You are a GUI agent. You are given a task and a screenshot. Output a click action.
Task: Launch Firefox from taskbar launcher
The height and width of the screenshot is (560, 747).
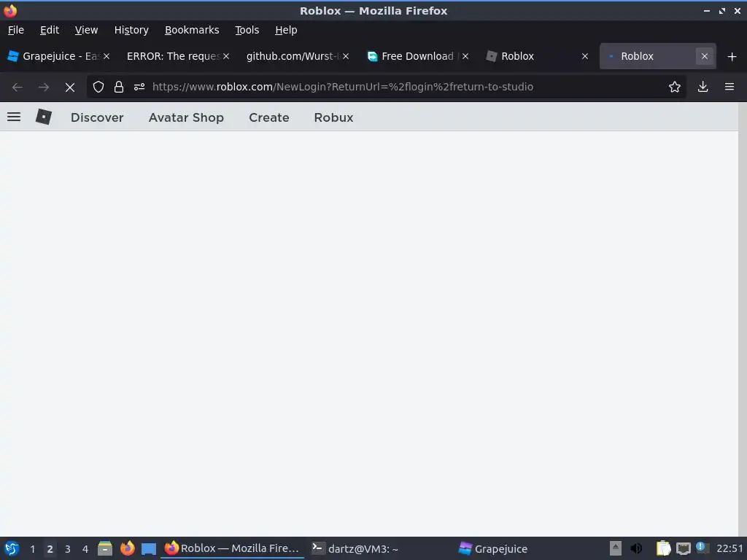tap(127, 548)
